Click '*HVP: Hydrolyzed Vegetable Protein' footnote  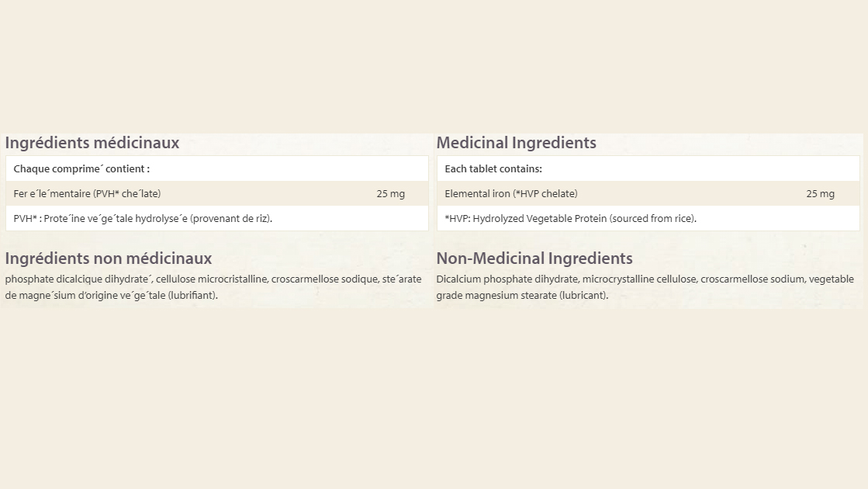click(570, 218)
